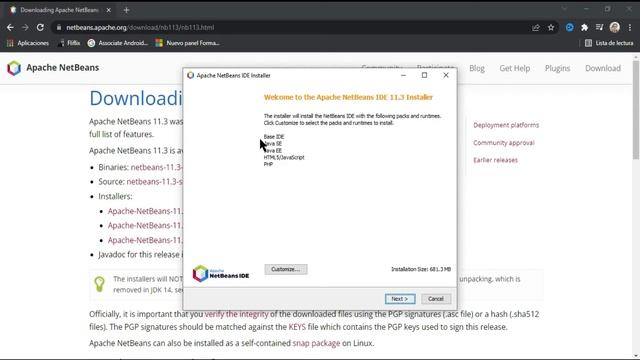Click the lock icon in address bar

pos(59,27)
